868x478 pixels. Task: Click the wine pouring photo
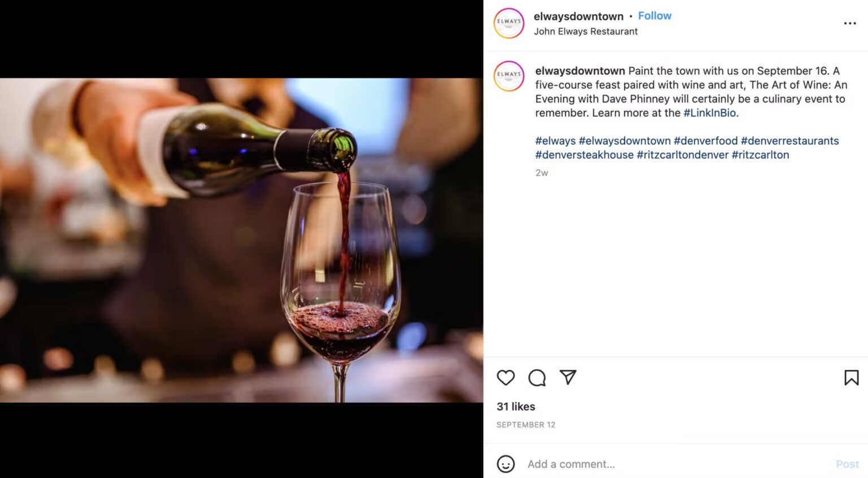tap(241, 240)
